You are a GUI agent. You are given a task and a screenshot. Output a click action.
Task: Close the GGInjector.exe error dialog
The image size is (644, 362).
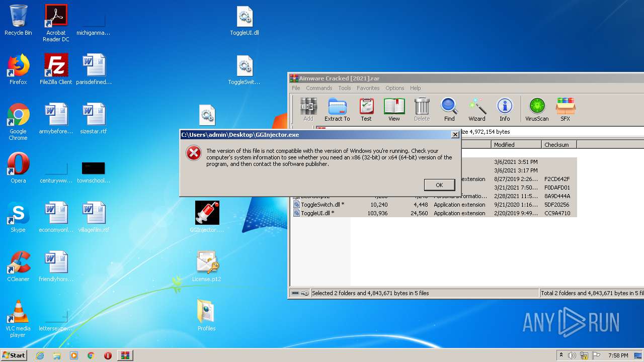tap(455, 135)
